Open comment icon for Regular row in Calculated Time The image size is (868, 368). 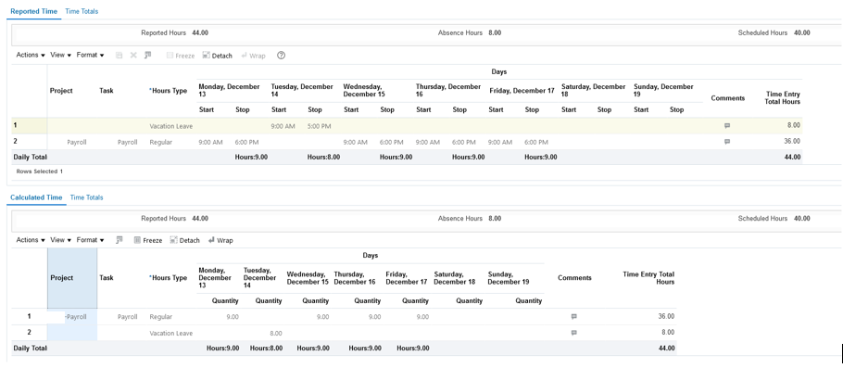point(574,316)
